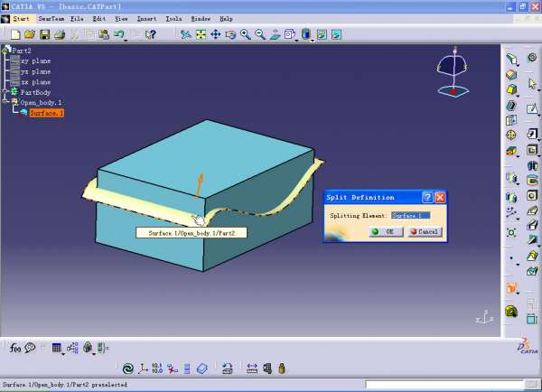Click the New document icon
The image size is (542, 392).
16,35
